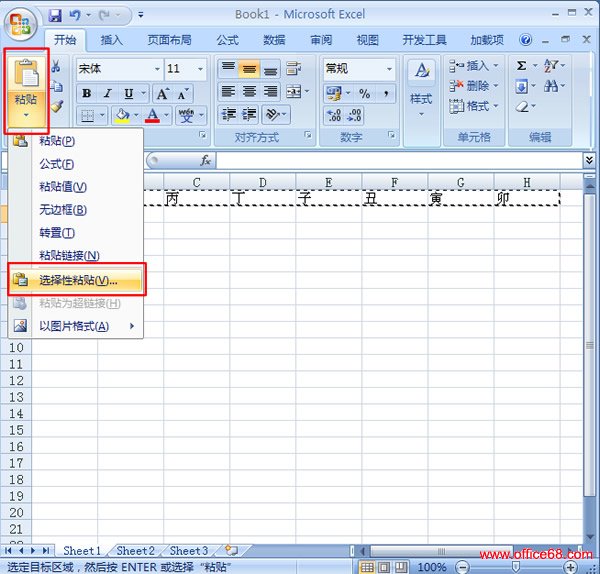Click the Office button logo

point(22,20)
